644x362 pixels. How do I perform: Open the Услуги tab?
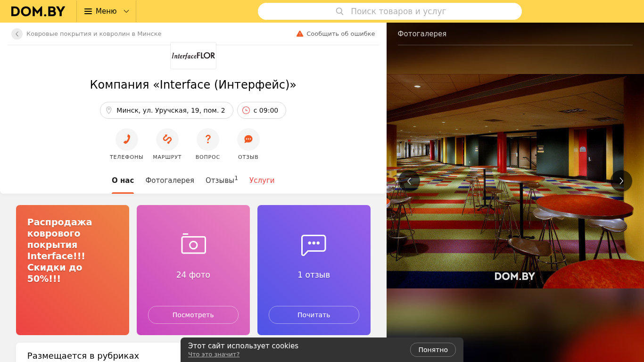coord(262,181)
